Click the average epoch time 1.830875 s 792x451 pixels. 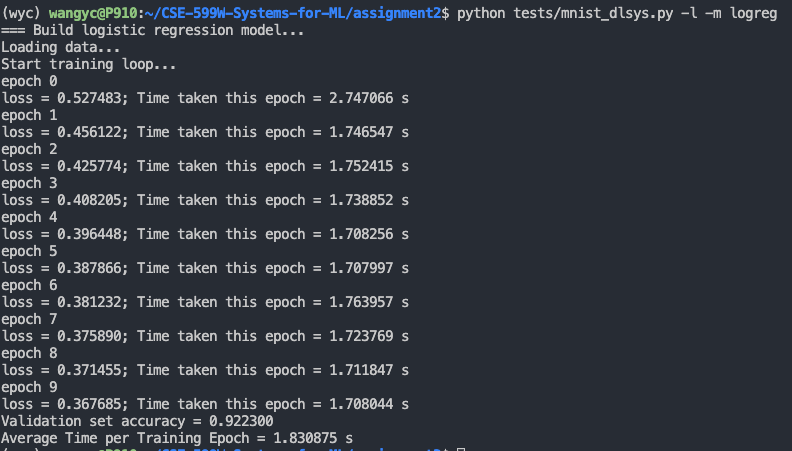pos(317,438)
